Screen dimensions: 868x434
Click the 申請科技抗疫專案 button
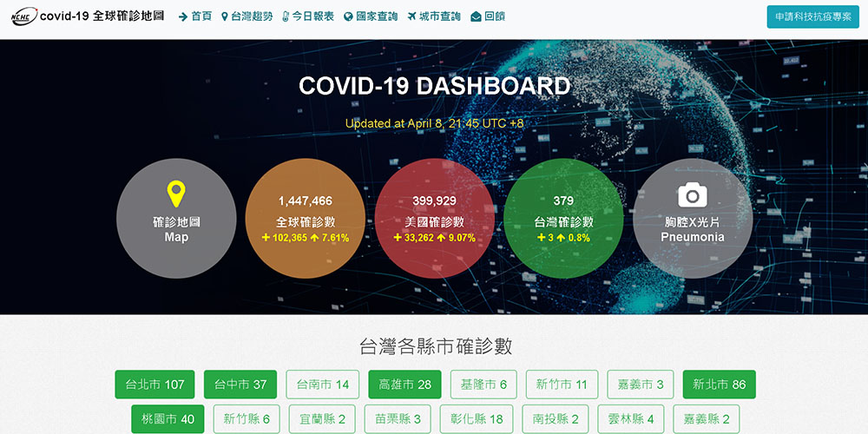[x=813, y=16]
